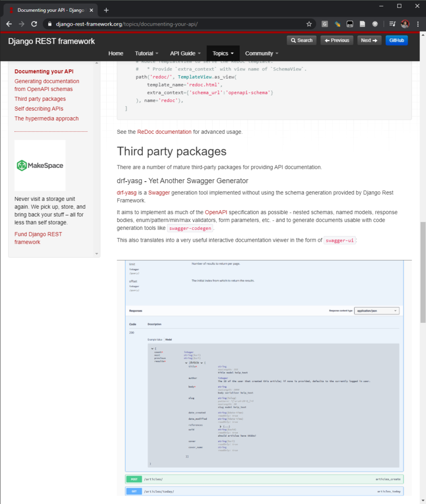This screenshot has height=504, width=426.
Task: Open the application/json response content type dropdown
Action: (x=377, y=311)
